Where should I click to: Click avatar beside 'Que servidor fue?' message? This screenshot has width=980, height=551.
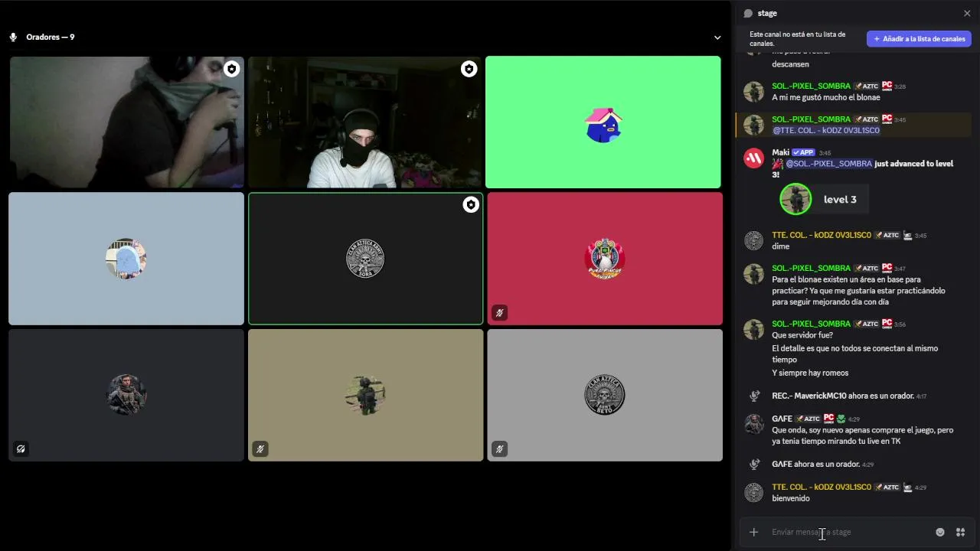[754, 329]
